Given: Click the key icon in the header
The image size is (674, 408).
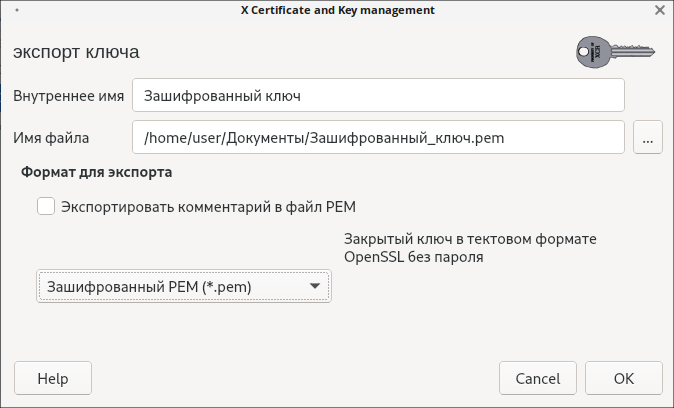Looking at the screenshot, I should 611,51.
